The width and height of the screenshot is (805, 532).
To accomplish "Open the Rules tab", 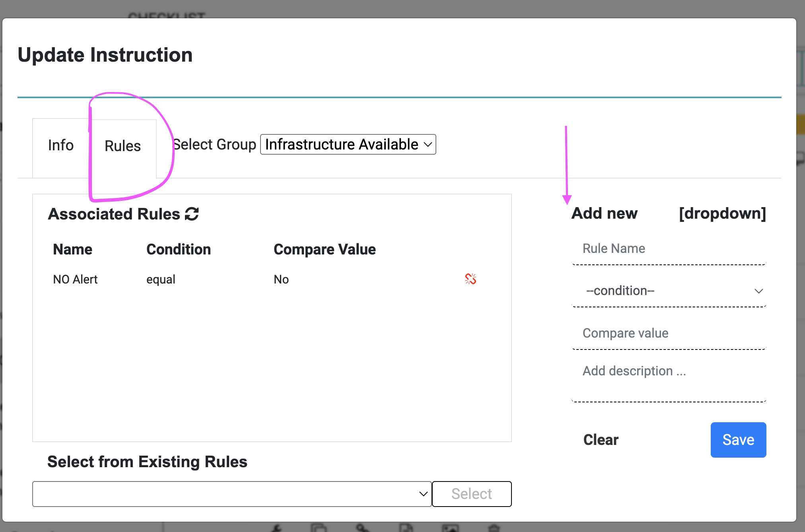I will pos(122,146).
